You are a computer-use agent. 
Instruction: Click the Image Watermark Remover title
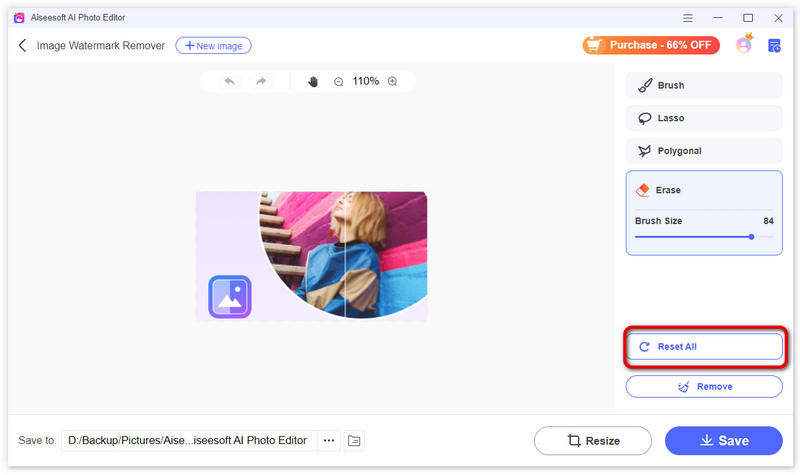[101, 45]
